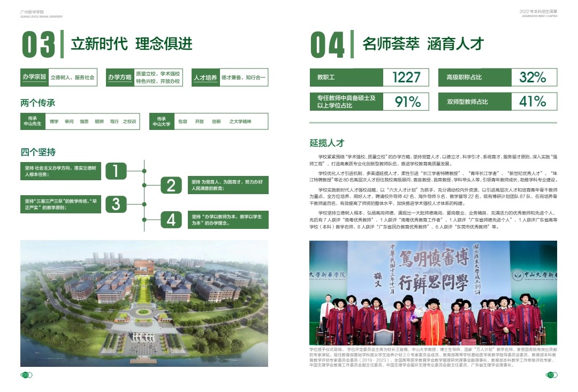Image resolution: width=578 pixels, height=392 pixels.
Task: Select the 双师型教师占比 41% statistic
Action: pos(498,102)
